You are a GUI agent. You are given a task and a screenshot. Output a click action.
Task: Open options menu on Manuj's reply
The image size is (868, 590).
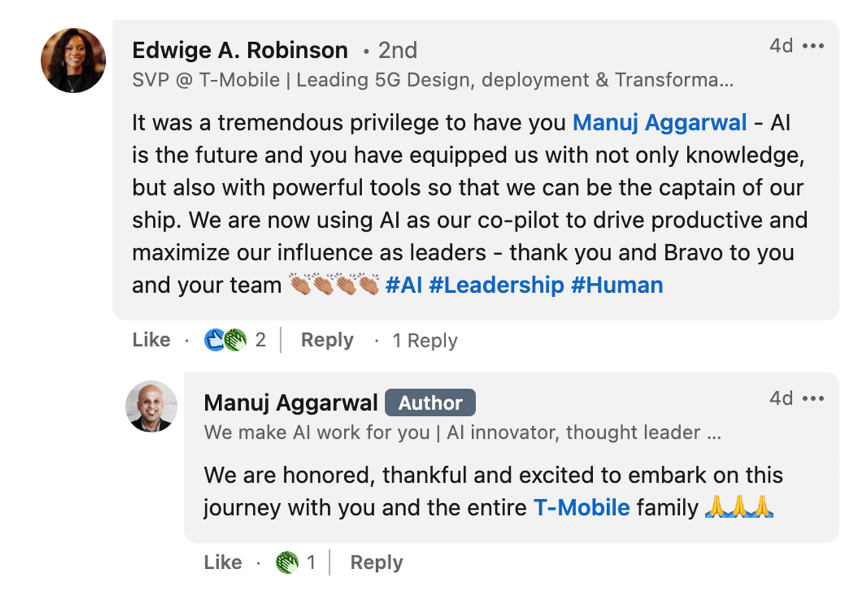[813, 399]
